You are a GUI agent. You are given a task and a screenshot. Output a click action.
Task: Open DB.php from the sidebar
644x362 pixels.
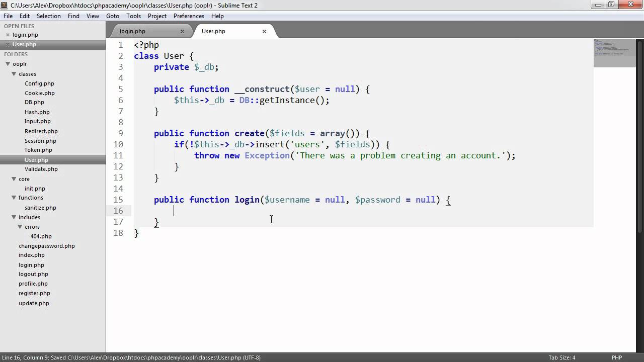coord(34,103)
